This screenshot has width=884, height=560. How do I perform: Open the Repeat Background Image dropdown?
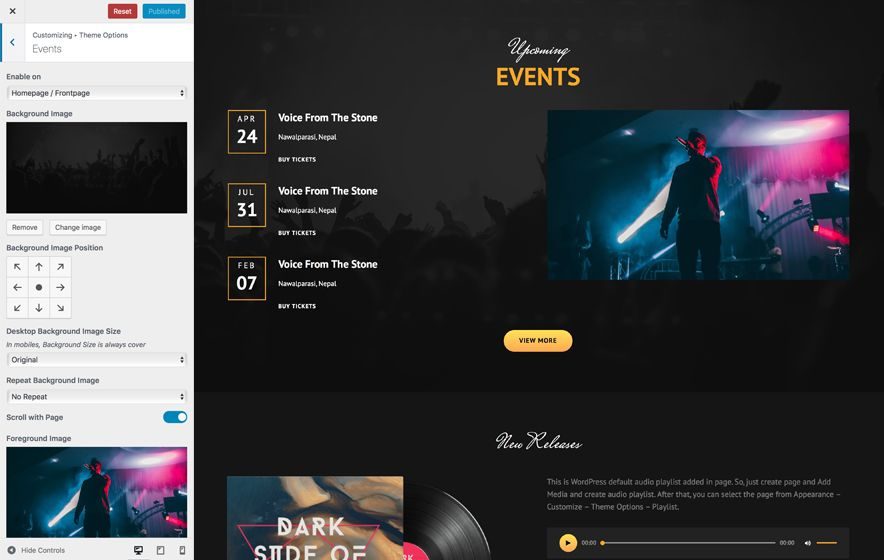96,396
